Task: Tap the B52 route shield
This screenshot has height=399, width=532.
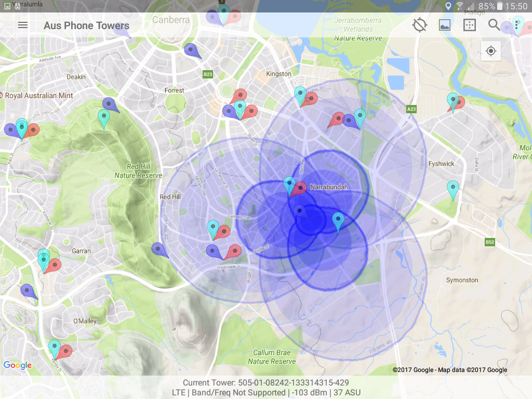Action: pyautogui.click(x=489, y=242)
